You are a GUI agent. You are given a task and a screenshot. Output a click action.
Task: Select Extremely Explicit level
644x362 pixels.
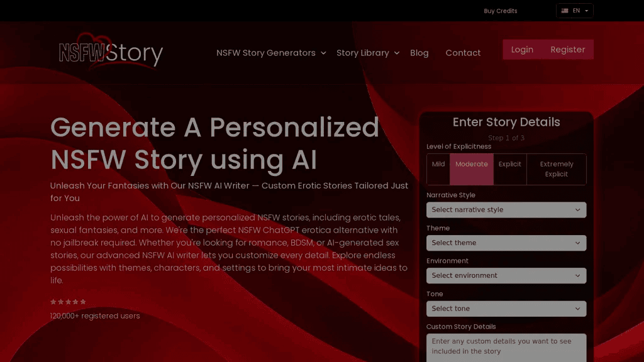coord(557,169)
